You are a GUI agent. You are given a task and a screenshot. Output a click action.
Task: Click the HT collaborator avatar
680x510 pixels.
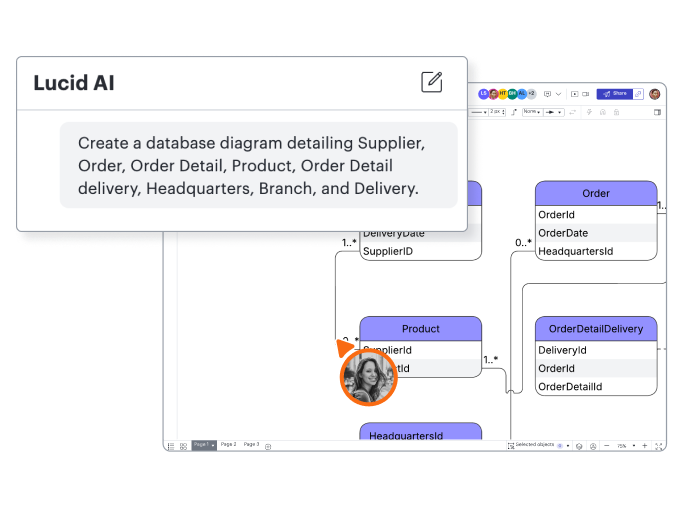(503, 94)
